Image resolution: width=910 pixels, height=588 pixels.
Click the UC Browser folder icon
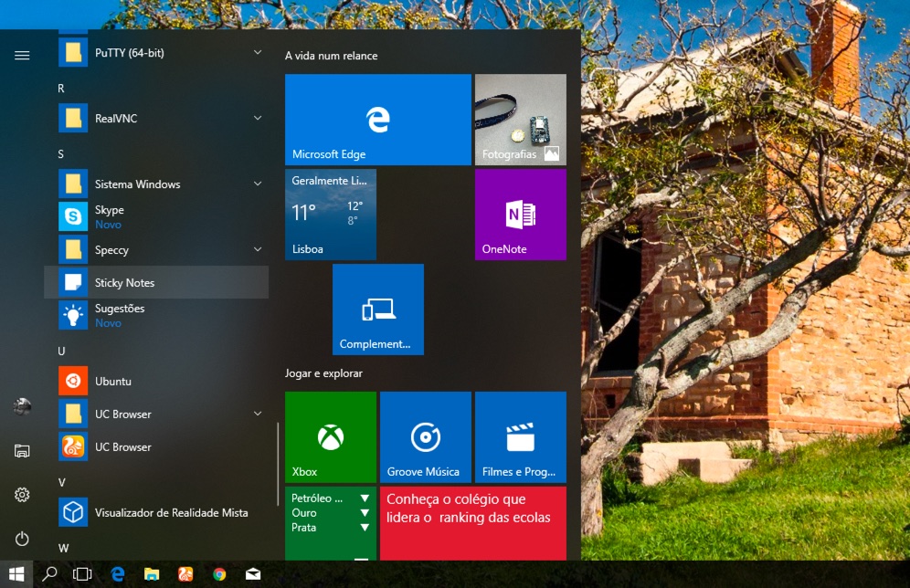73,414
